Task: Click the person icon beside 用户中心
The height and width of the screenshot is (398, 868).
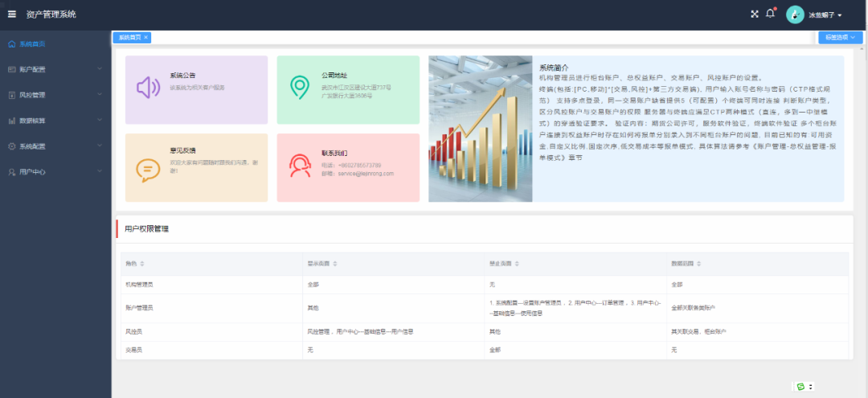Action: point(11,172)
